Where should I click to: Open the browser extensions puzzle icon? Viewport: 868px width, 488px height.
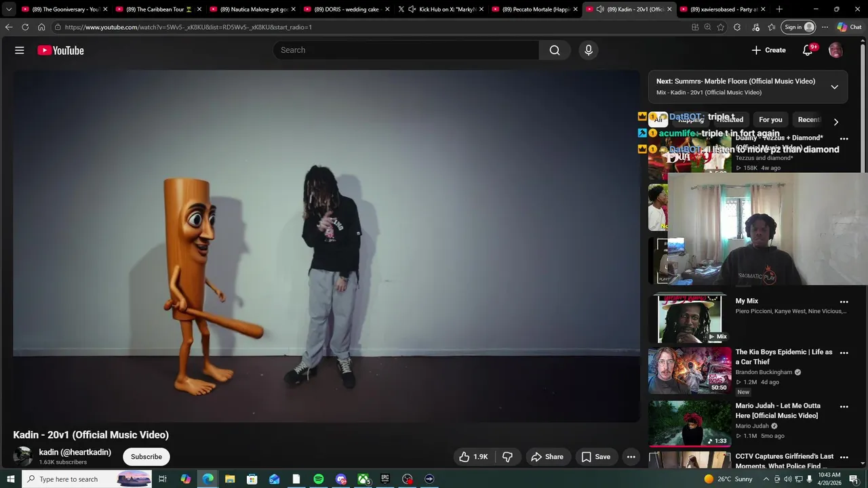737,27
